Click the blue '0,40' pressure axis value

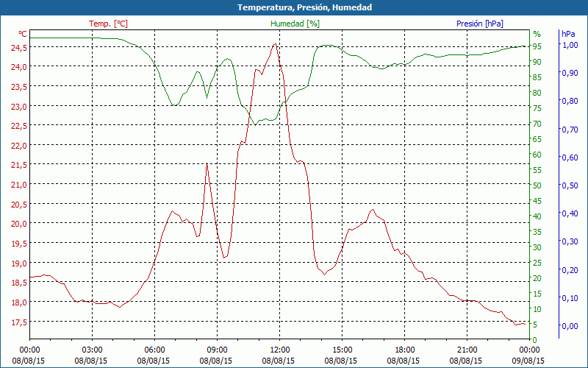point(570,213)
